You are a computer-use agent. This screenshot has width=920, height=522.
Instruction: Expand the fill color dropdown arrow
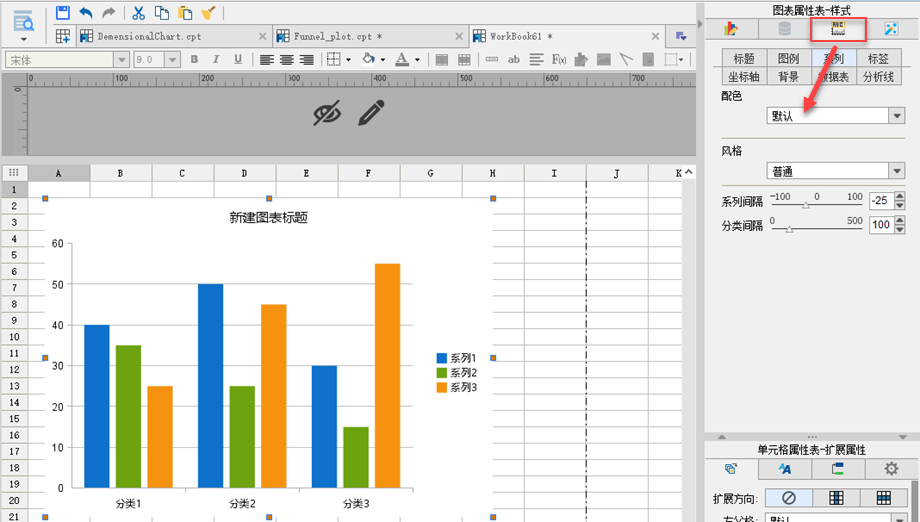[x=383, y=59]
